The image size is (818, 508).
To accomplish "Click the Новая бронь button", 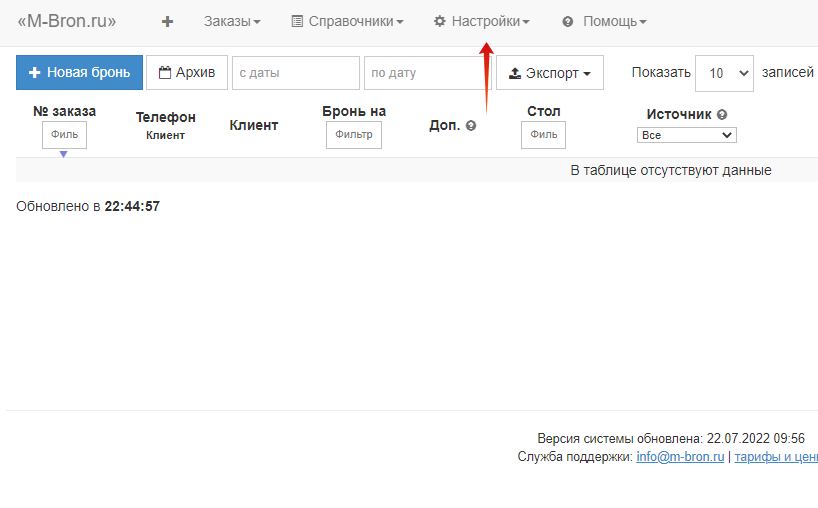I will 79,72.
